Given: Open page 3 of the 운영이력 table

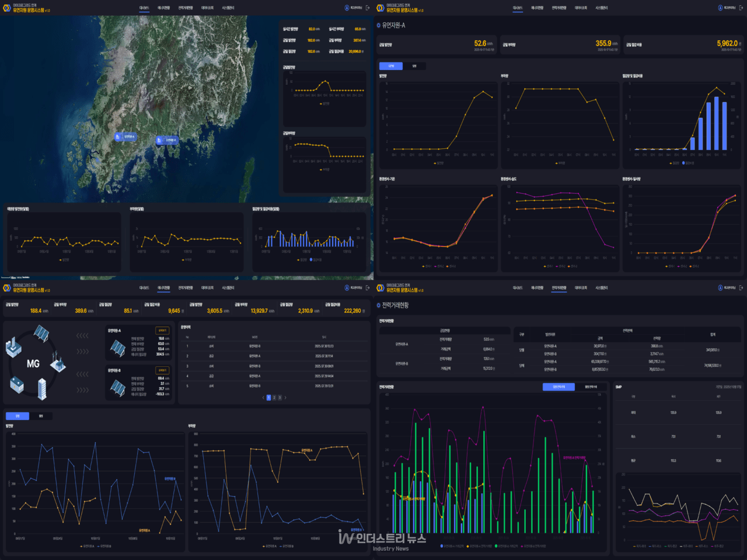Looking at the screenshot, I should (x=280, y=397).
